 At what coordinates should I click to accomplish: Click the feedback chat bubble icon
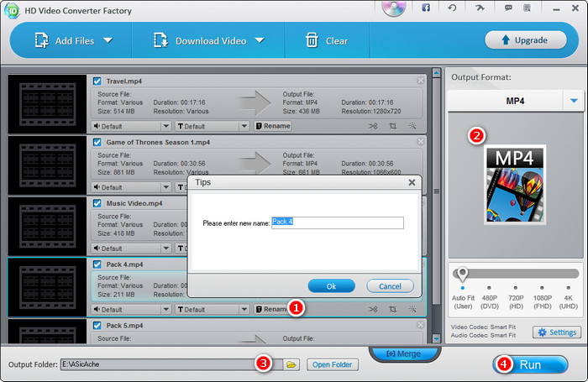point(508,8)
